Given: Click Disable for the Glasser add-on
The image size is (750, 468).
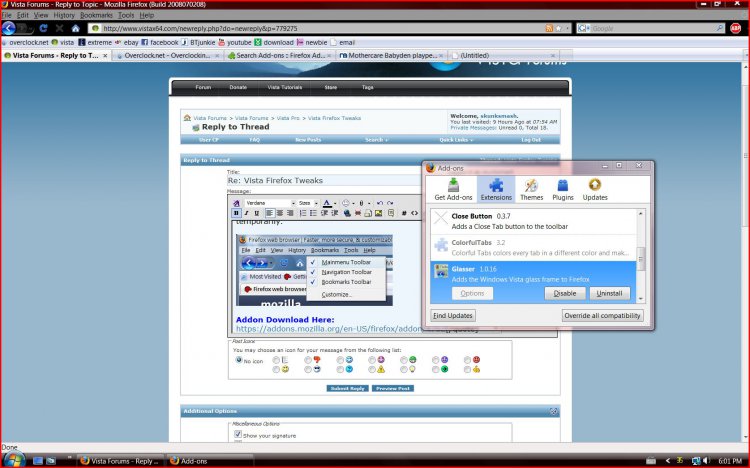Looking at the screenshot, I should click(x=565, y=293).
